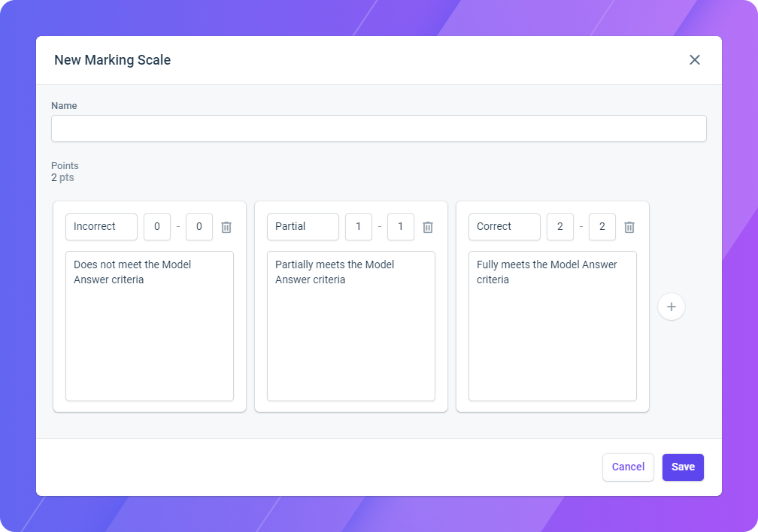Edit minimum points for Correct level
This screenshot has width=758, height=532.
560,227
